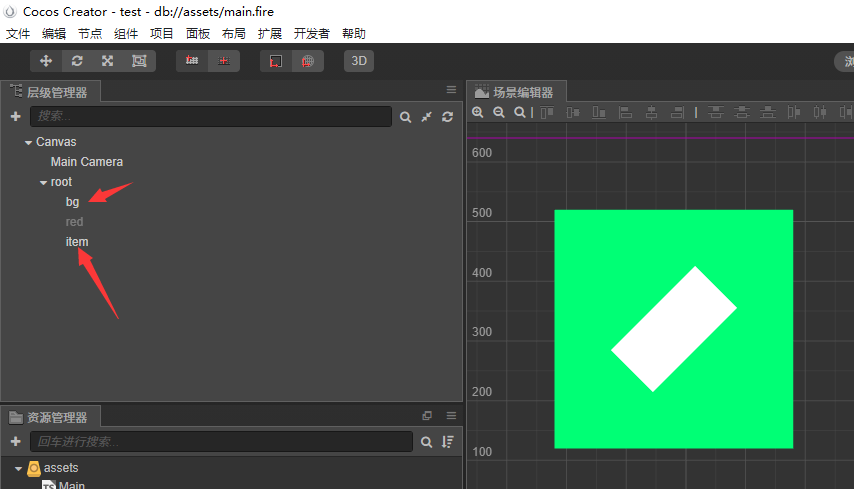This screenshot has height=489, width=854.
Task: Select the root node label
Action: point(61,182)
